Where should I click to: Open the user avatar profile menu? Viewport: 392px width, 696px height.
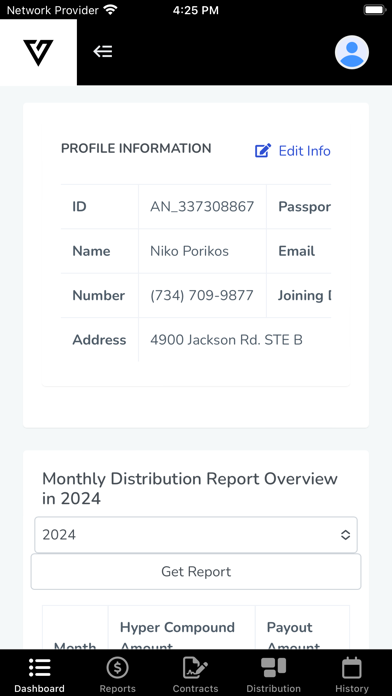[x=352, y=52]
